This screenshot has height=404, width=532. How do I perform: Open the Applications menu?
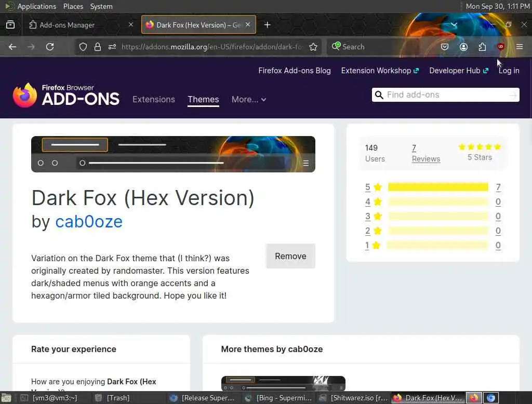pyautogui.click(x=37, y=6)
